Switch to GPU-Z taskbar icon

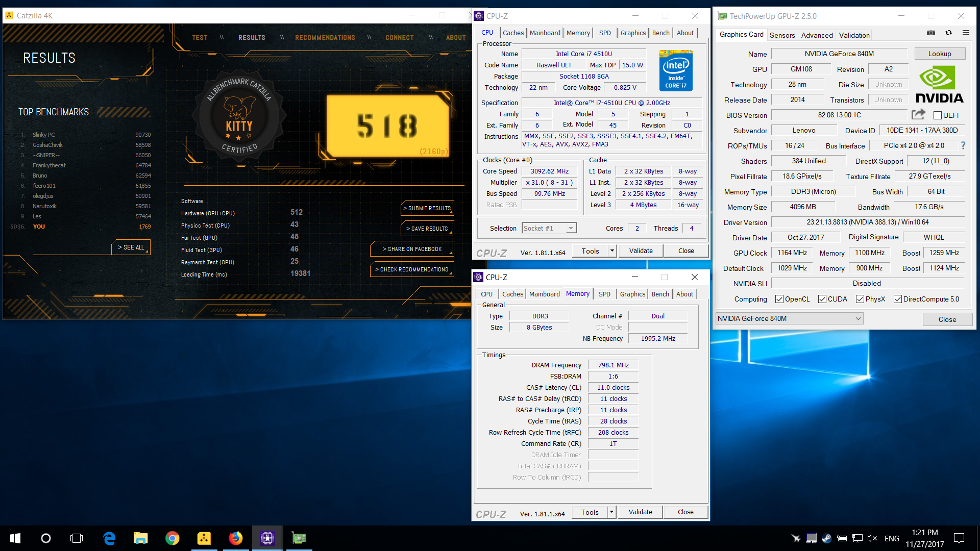pos(299,538)
